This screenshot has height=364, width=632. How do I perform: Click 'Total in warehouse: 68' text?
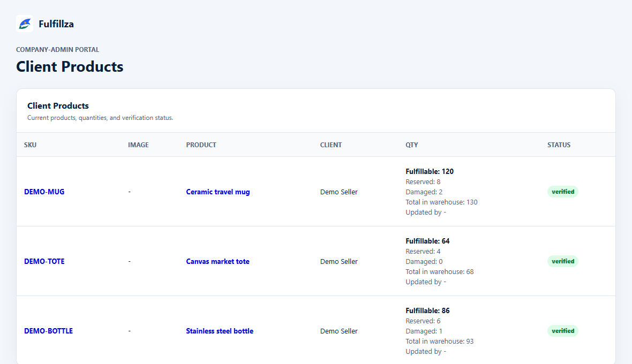click(x=440, y=272)
